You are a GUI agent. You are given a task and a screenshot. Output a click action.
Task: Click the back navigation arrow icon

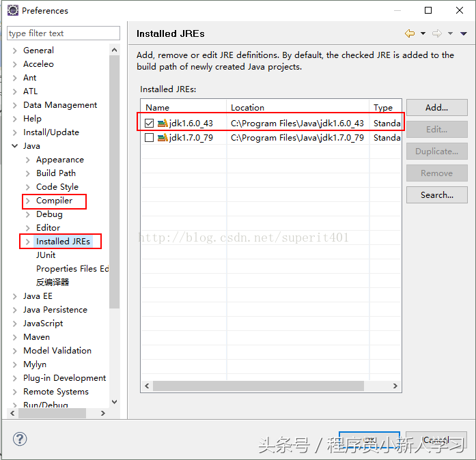(x=410, y=33)
